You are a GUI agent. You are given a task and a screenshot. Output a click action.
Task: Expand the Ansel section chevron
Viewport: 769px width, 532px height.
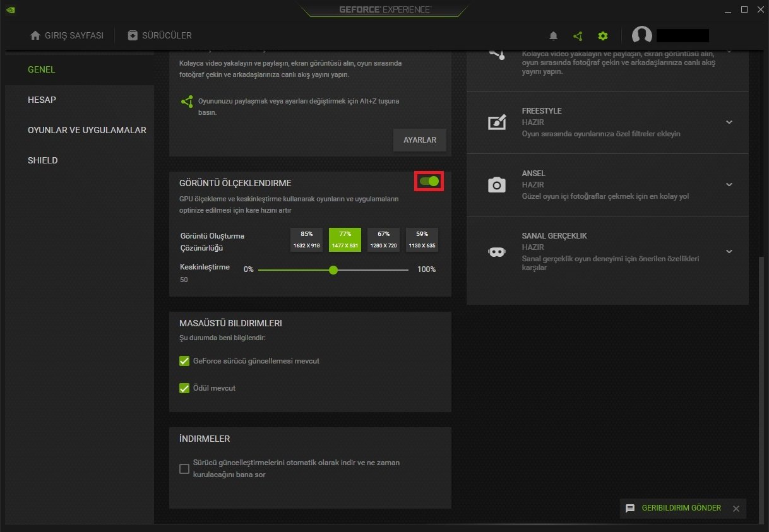729,185
